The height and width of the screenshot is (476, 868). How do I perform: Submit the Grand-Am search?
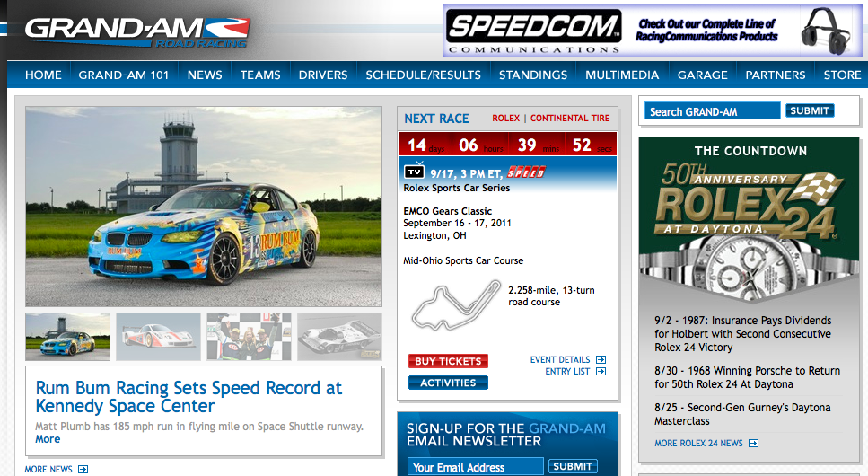coord(809,110)
